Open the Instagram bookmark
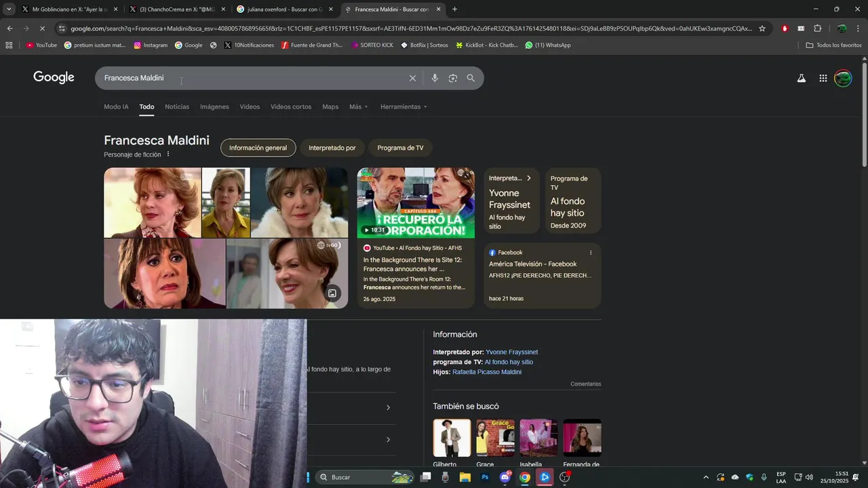 pyautogui.click(x=151, y=45)
